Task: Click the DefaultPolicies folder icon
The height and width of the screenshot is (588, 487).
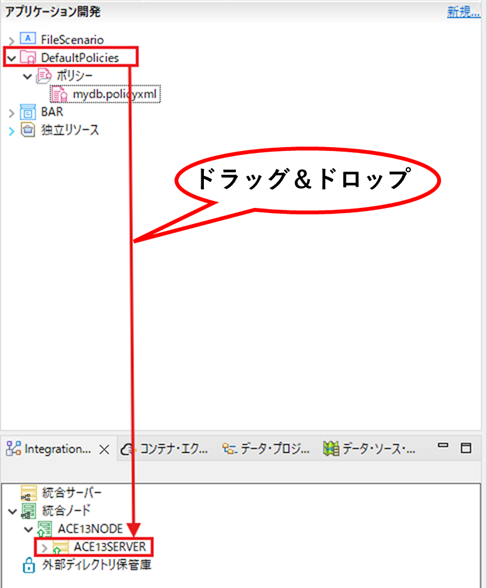Action: pos(28,57)
